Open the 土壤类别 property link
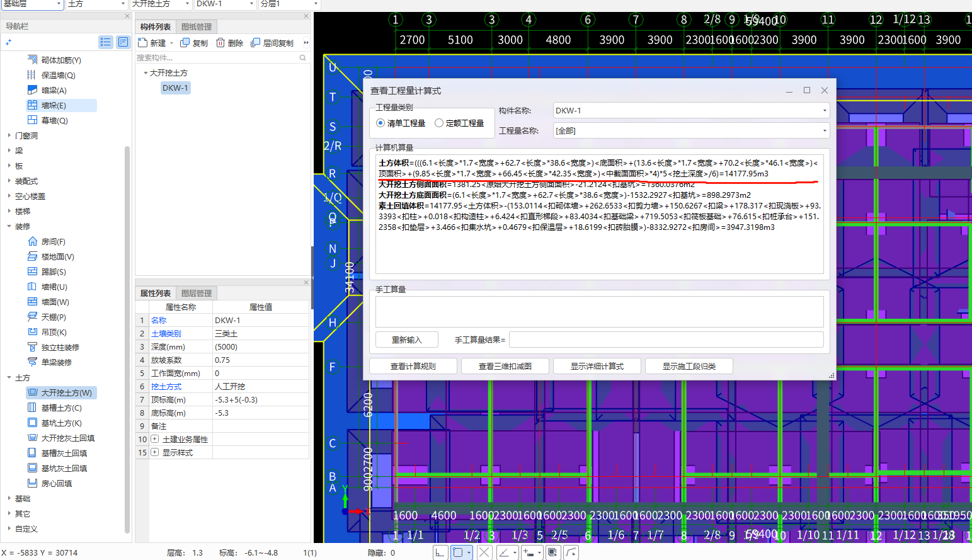 [x=166, y=334]
